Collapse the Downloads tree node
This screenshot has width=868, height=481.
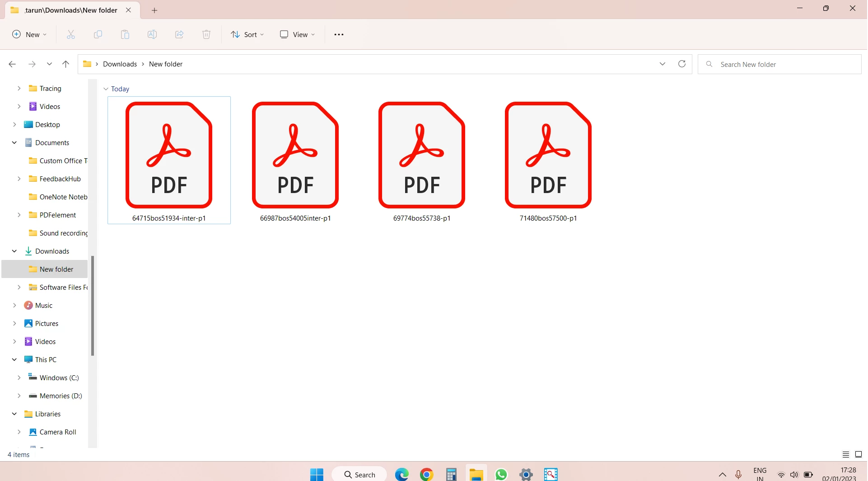(x=14, y=251)
